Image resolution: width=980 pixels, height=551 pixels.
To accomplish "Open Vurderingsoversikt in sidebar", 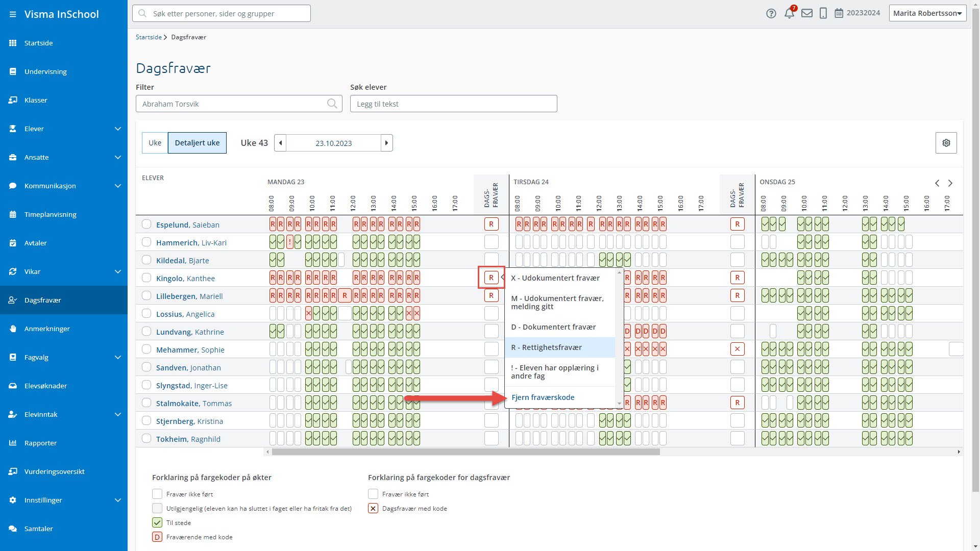I will pyautogui.click(x=64, y=471).
